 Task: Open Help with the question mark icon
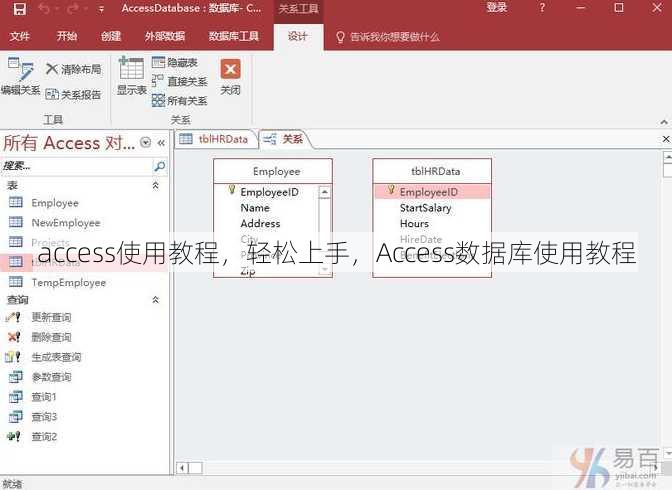click(542, 8)
